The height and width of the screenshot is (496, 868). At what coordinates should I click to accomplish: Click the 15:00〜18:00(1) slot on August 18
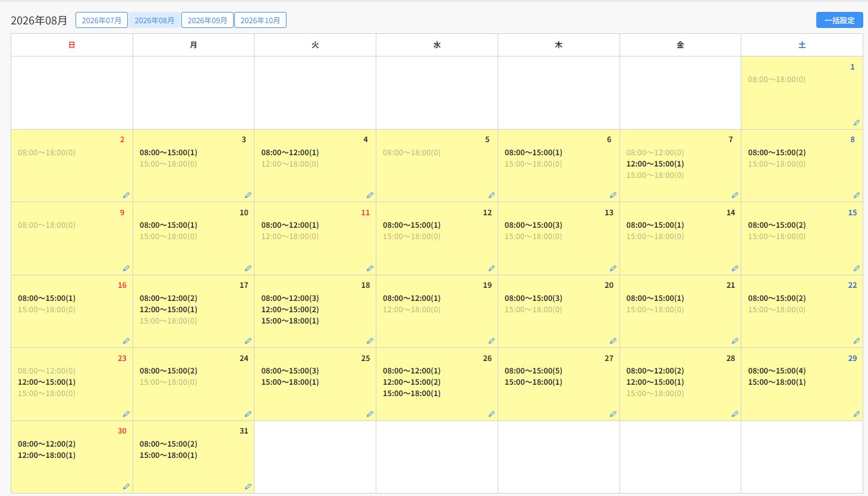[x=290, y=321]
